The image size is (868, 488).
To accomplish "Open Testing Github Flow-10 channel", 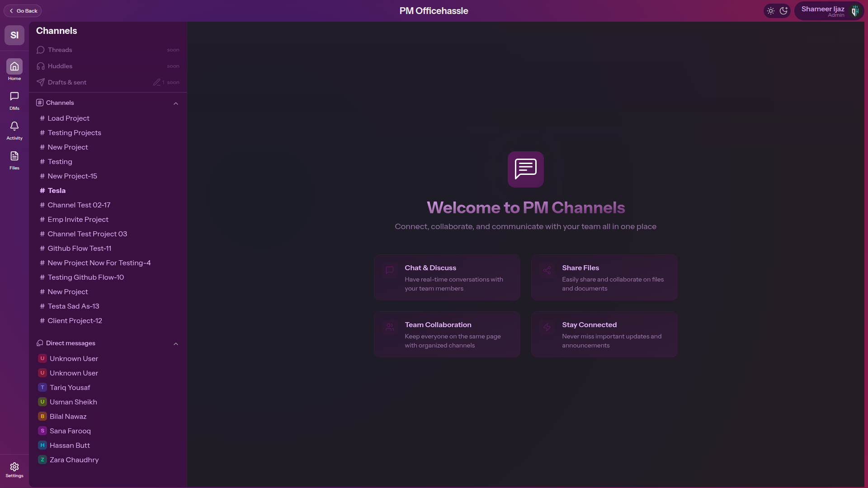I will pyautogui.click(x=108, y=277).
